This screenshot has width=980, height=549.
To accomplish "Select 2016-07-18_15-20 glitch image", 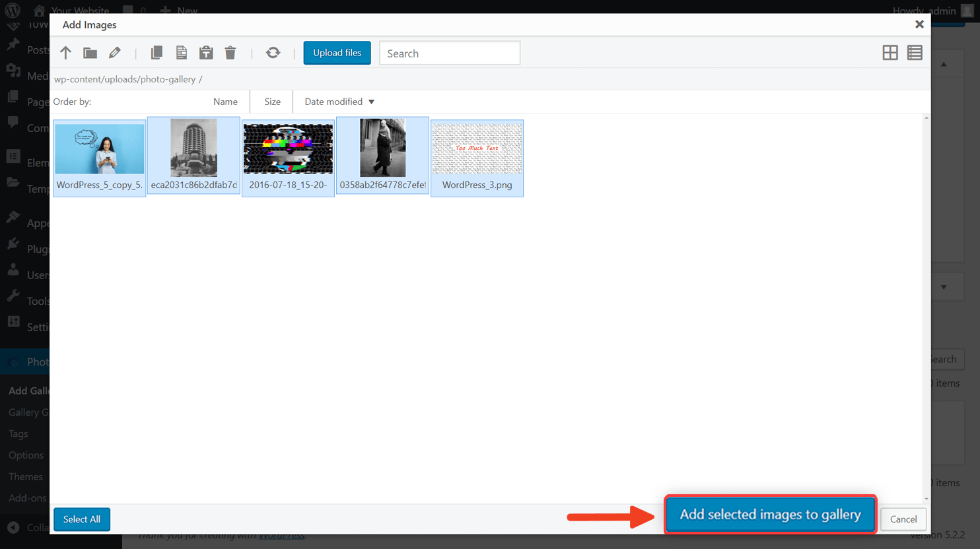I will click(288, 158).
